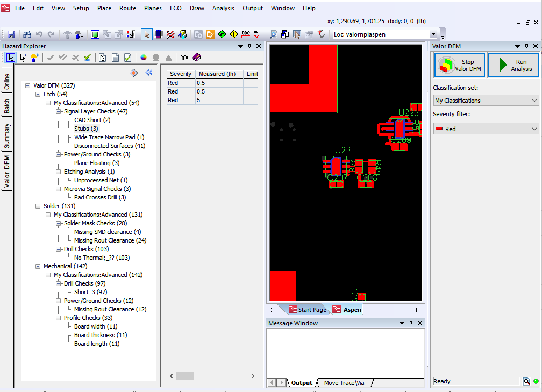Toggle the pin on the Message Window panel
Viewport: 542px width, 392px height.
pos(411,323)
